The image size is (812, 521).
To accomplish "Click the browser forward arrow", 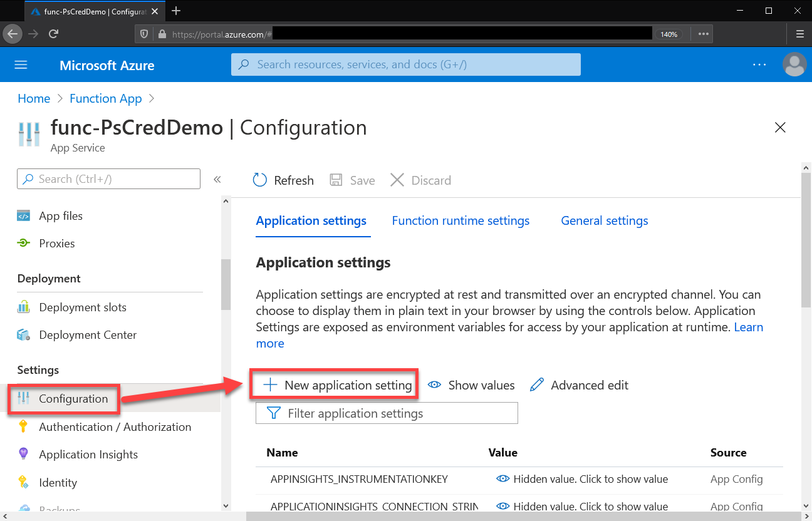I will (34, 34).
